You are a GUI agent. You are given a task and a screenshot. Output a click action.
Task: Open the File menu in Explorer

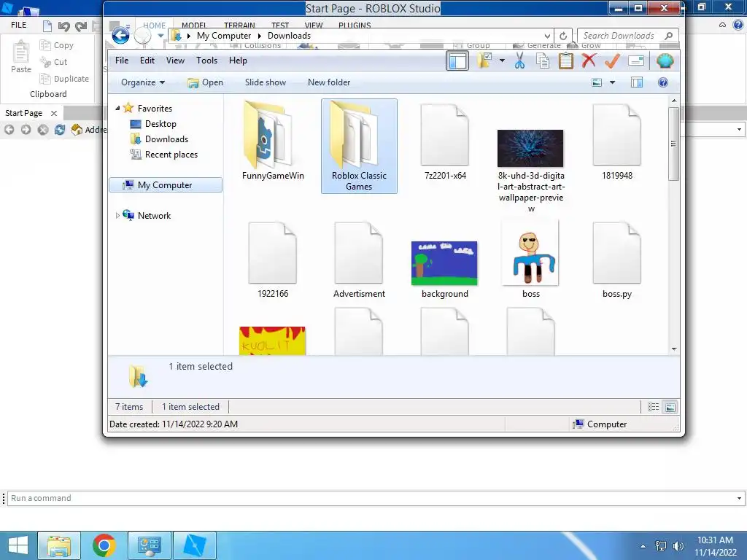coord(122,61)
